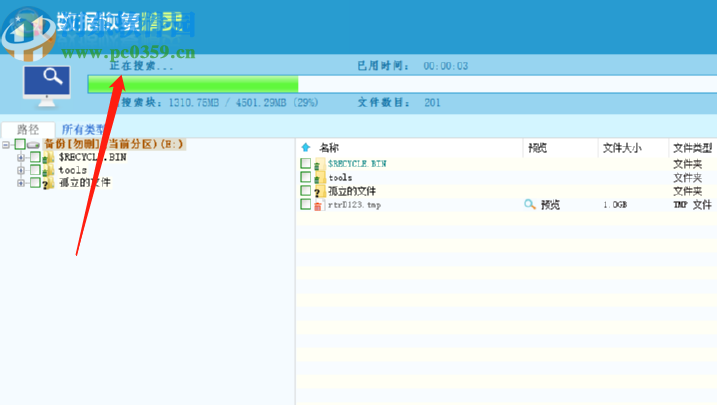Click the 正在搜索... status text
This screenshot has width=717, height=405.
click(x=141, y=66)
